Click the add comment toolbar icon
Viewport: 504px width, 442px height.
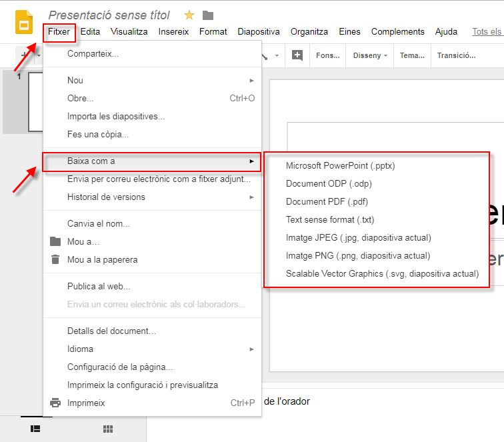(297, 55)
